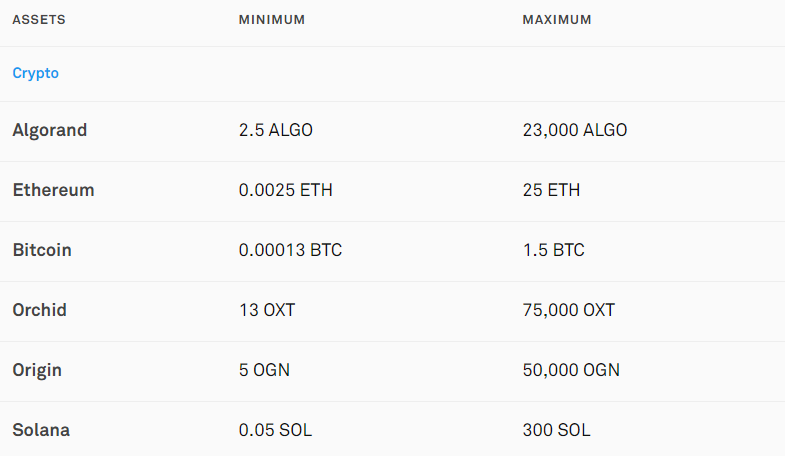
Task: Select the Algorand asset name
Action: coord(50,131)
